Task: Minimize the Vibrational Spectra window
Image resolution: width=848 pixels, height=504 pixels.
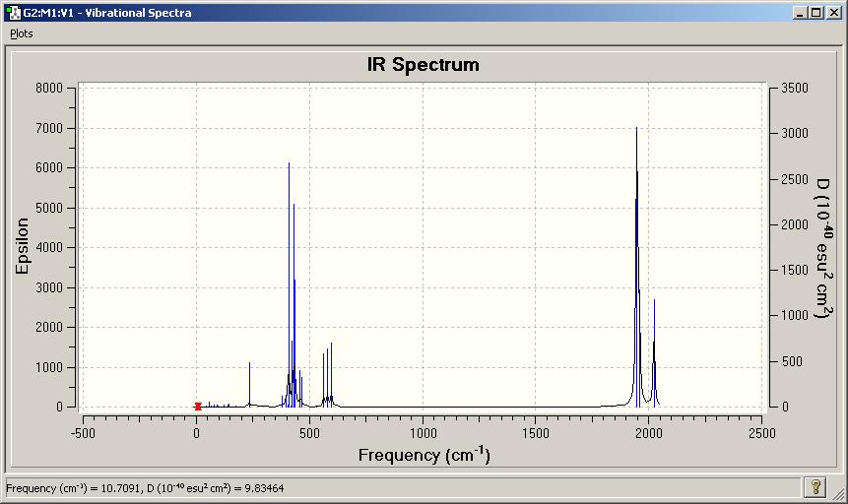Action: [x=800, y=13]
